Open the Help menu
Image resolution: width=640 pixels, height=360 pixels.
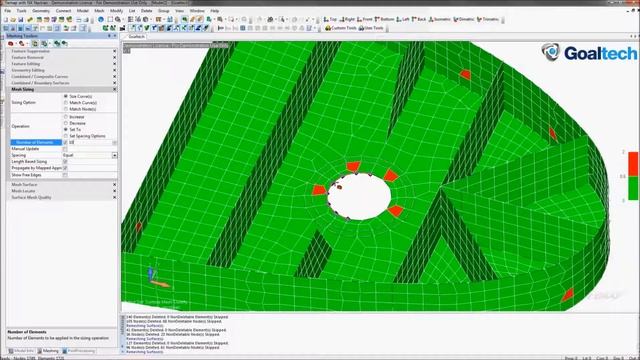[215, 11]
